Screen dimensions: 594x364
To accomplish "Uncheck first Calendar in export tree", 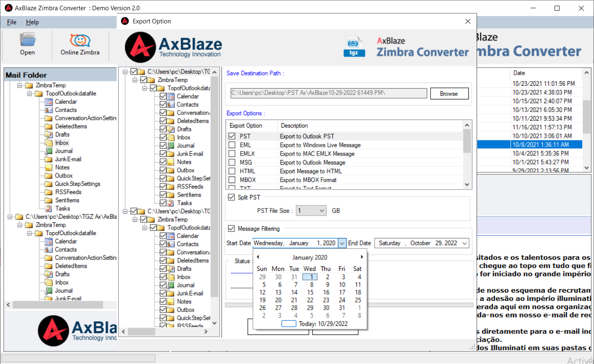I will [163, 96].
